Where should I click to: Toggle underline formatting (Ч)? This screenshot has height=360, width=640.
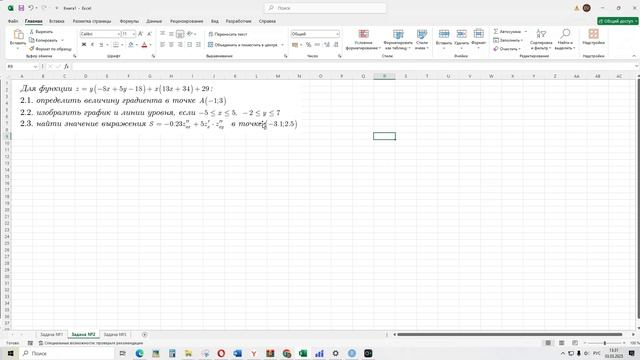point(101,44)
